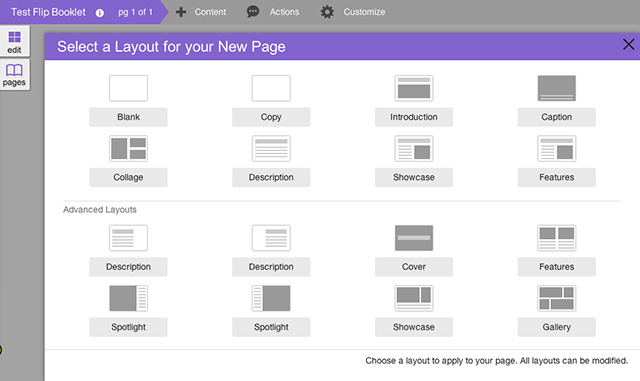Click the Cover button
This screenshot has height=381, width=640.
click(414, 267)
